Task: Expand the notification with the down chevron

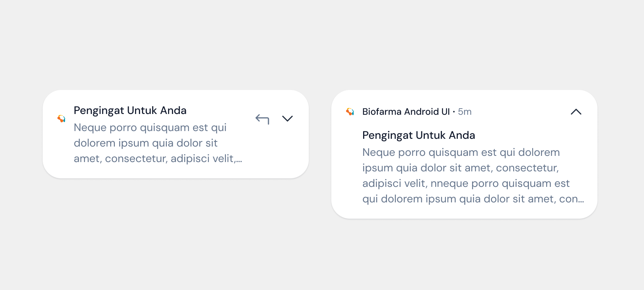Action: pyautogui.click(x=287, y=119)
